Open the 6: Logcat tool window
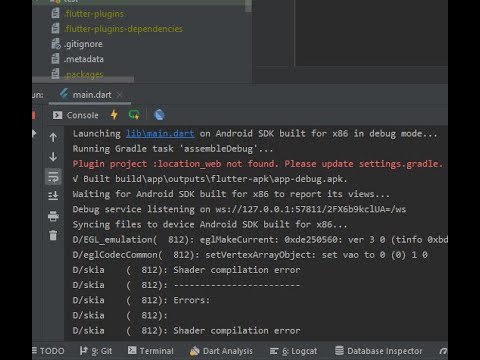 [x=293, y=351]
